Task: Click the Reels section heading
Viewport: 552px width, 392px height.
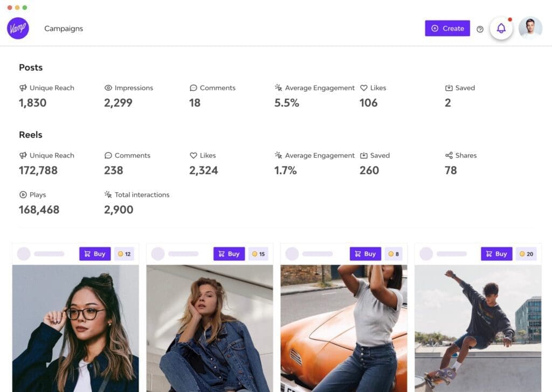Action: tap(30, 134)
